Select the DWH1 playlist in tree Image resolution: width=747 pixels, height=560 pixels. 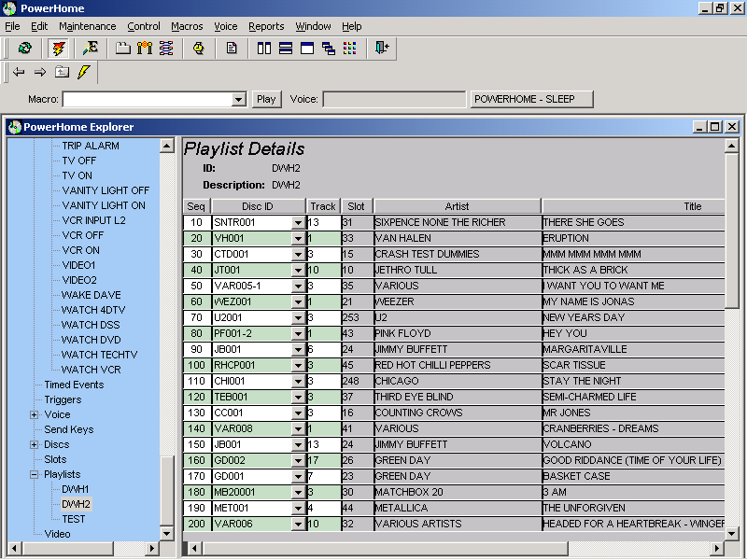76,489
